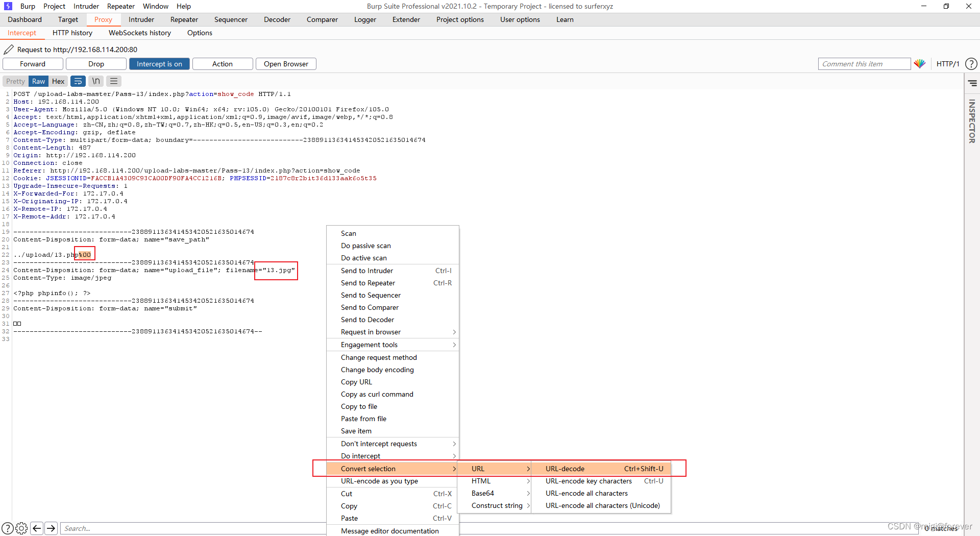Viewport: 980px width, 536px height.
Task: Select Paste from file entry
Action: tap(393, 419)
